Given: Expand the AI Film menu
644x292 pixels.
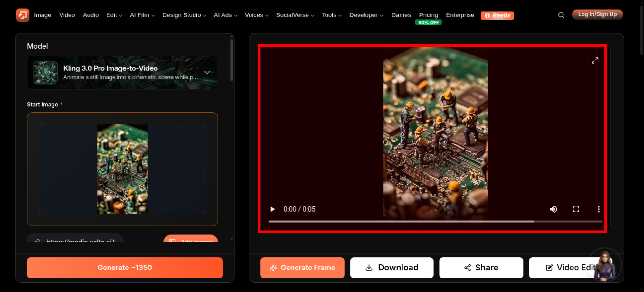Looking at the screenshot, I should 142,15.
